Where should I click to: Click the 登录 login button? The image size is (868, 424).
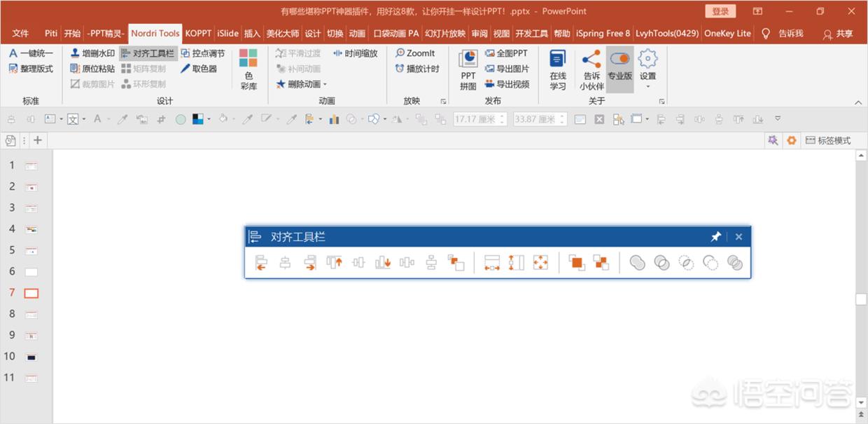pos(720,11)
